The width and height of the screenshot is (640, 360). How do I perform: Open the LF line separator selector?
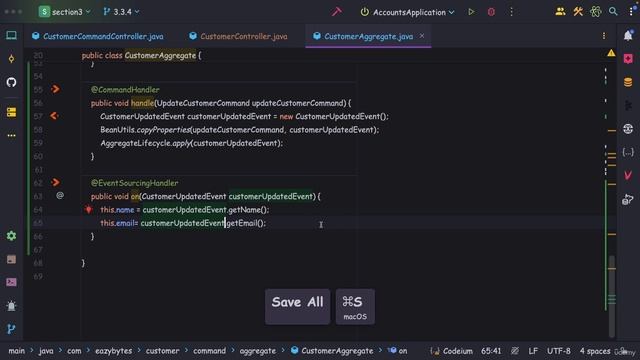click(533, 351)
